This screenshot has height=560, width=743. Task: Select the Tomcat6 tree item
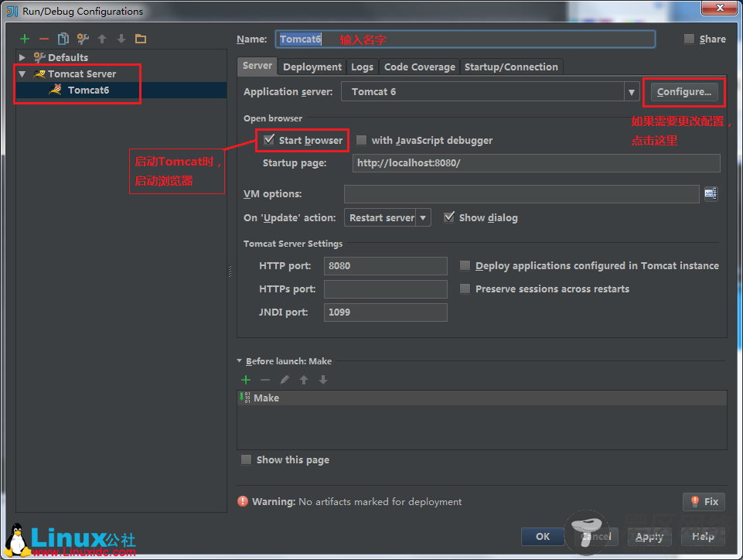click(x=121, y=90)
